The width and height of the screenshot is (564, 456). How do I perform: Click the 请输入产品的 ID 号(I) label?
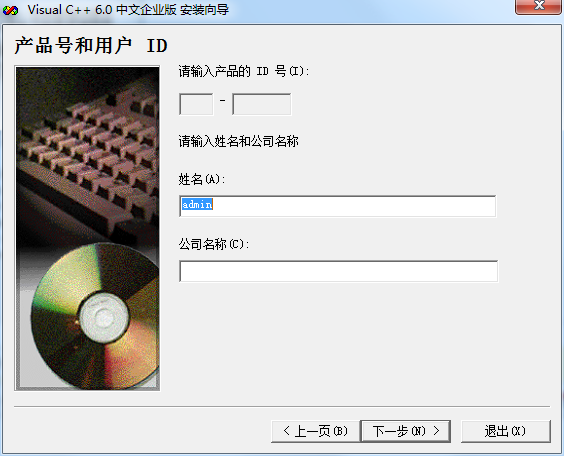click(x=244, y=71)
